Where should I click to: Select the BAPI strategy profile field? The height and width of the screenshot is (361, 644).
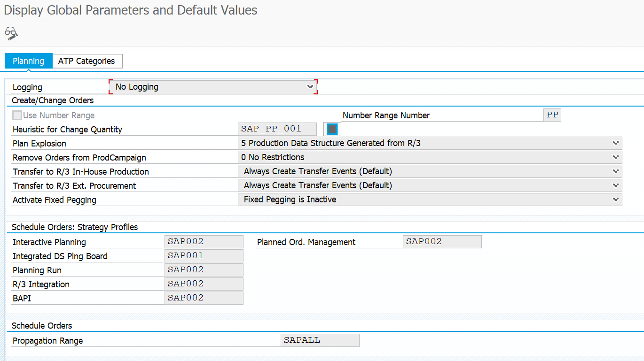click(x=204, y=298)
